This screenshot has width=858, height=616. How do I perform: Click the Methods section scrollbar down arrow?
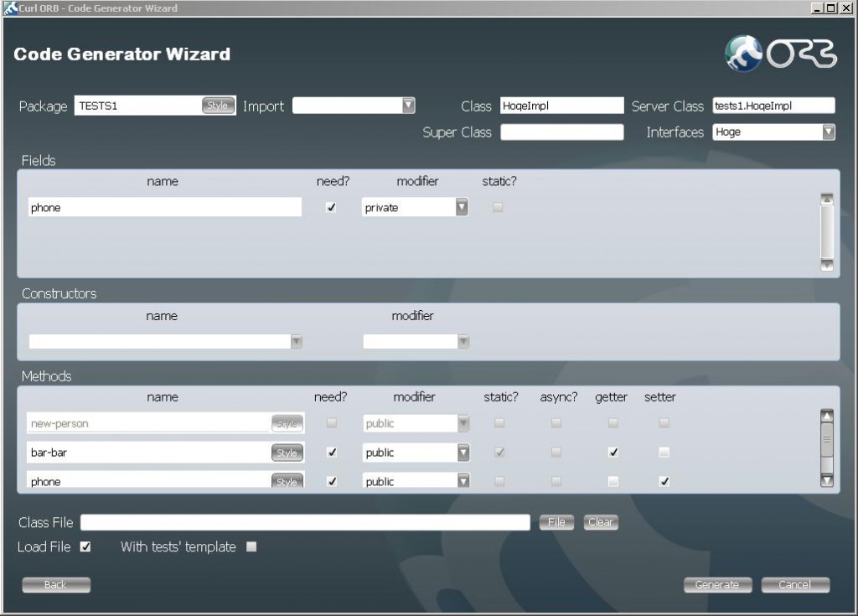click(x=826, y=479)
